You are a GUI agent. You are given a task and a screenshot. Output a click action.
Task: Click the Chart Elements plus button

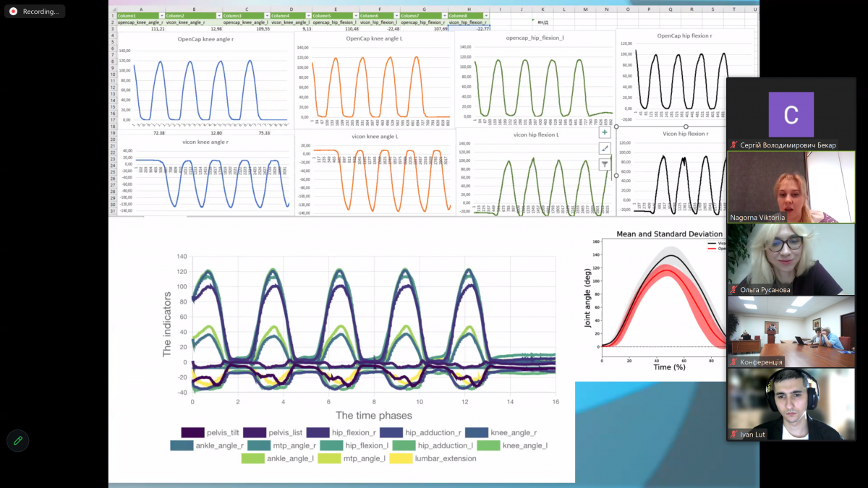(605, 132)
